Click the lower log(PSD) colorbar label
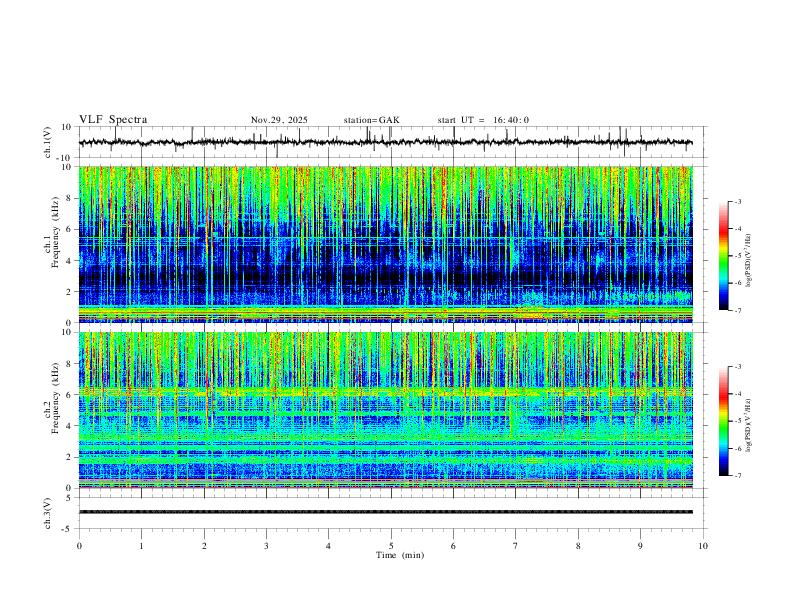 (748, 425)
